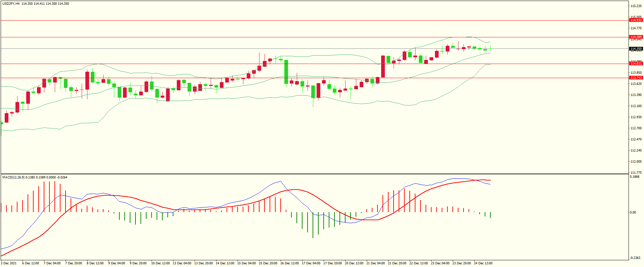Click the 10 Dec 12:00 time label
Image resolution: width=644 pixels, height=267 pixels.
coord(160,263)
